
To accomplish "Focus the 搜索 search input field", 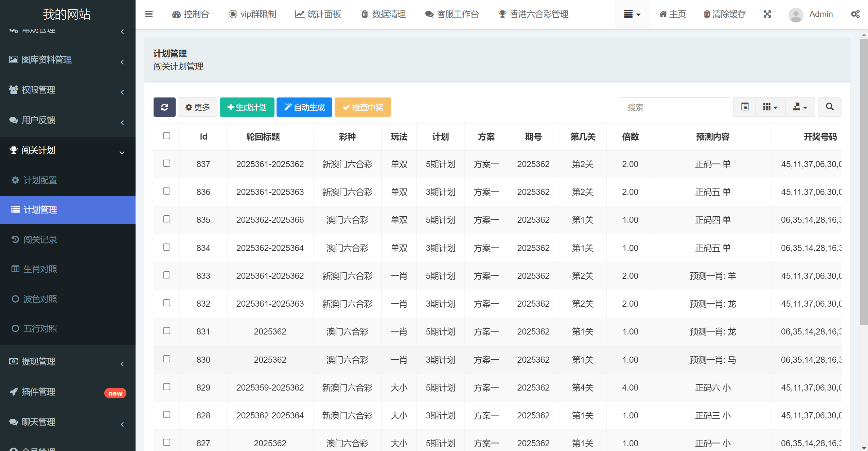I will pyautogui.click(x=674, y=107).
